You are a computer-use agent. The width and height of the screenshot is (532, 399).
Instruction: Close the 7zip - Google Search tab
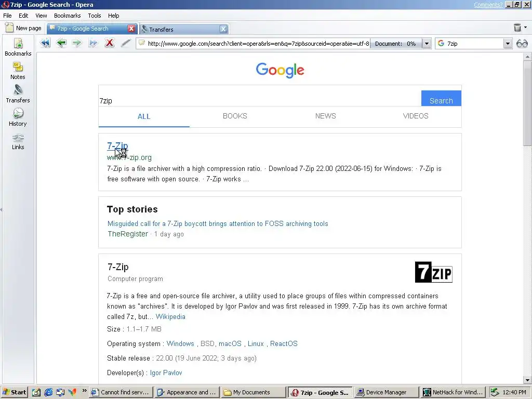tap(131, 29)
